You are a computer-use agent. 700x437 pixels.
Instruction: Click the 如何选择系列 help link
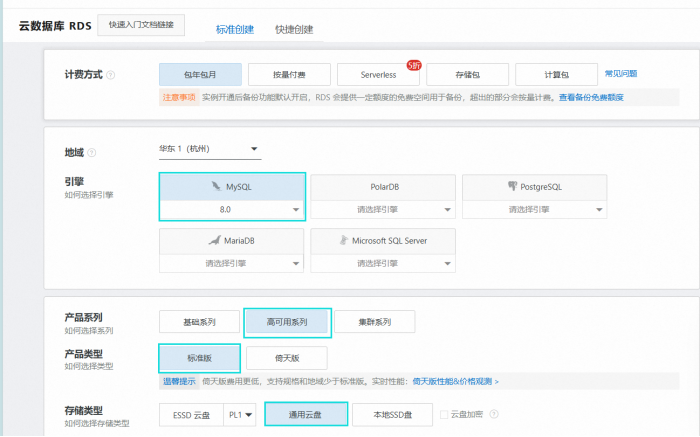coord(89,330)
